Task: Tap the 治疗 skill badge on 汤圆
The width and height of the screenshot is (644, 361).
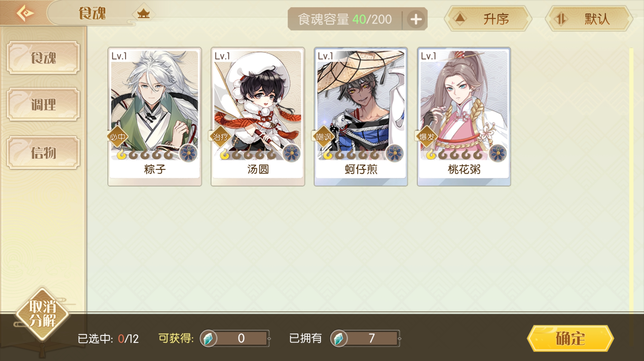Action: pos(220,137)
